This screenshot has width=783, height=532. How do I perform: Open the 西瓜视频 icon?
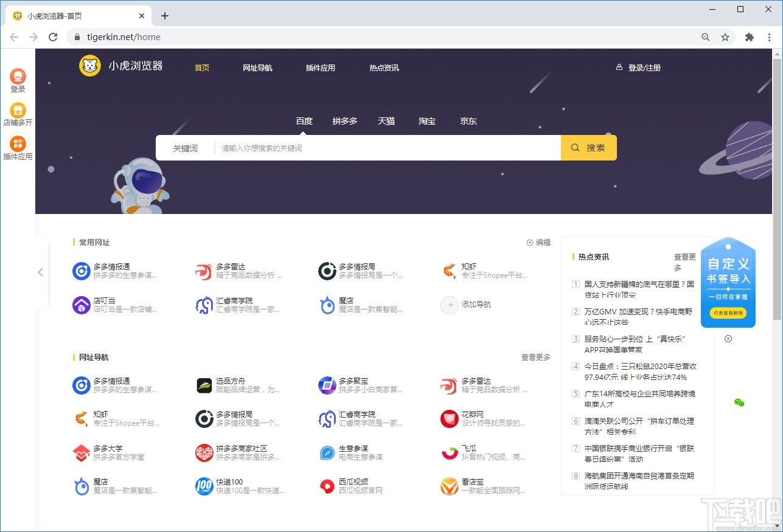coord(326,486)
